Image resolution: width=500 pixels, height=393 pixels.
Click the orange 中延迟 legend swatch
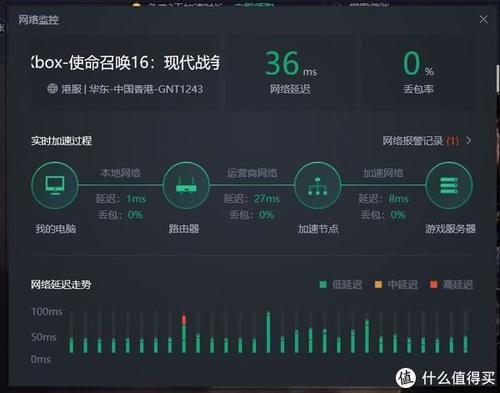(378, 284)
